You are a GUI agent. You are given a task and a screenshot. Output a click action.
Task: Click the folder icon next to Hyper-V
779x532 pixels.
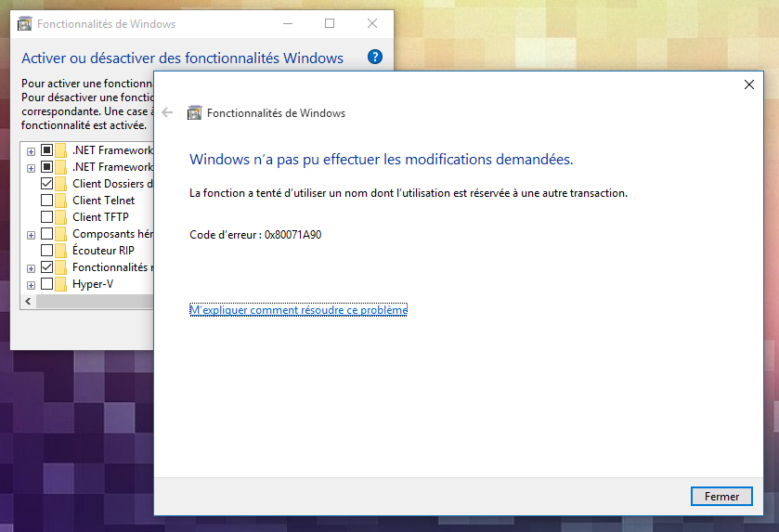click(61, 284)
